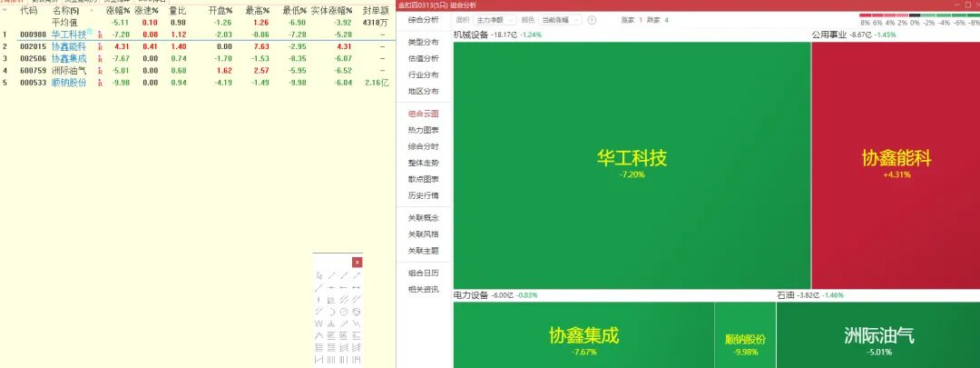Open 地区分布 in sidebar
This screenshot has height=368, width=980.
tap(423, 92)
